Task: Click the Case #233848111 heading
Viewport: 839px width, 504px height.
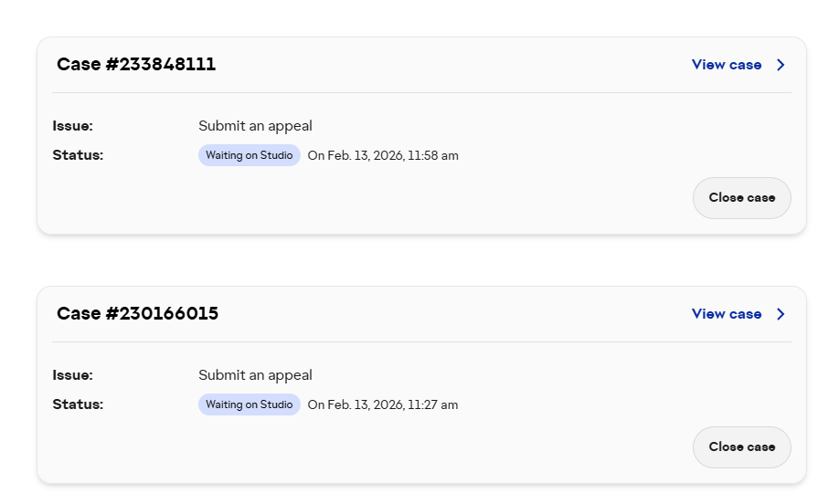Action: pos(136,64)
